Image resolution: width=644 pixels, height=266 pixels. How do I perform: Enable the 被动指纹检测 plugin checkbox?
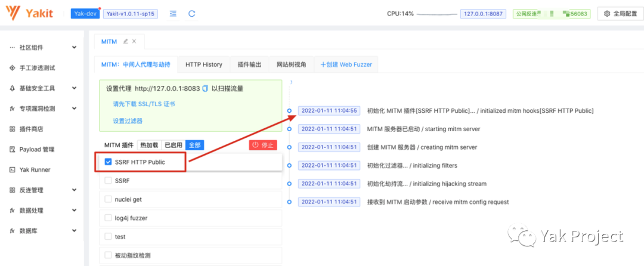(x=109, y=255)
